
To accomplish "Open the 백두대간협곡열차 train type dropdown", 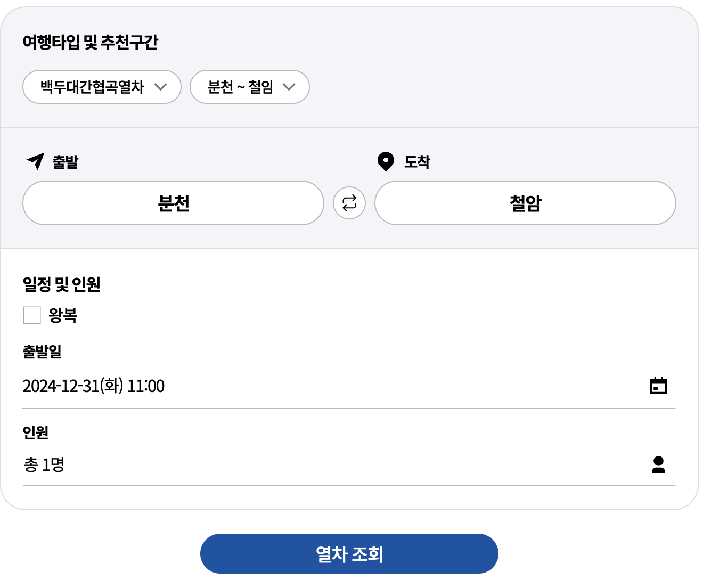I will [x=101, y=87].
